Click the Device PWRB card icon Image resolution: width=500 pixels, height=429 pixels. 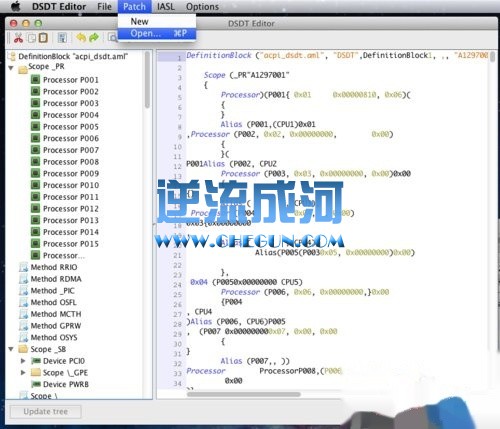pyautogui.click(x=35, y=384)
